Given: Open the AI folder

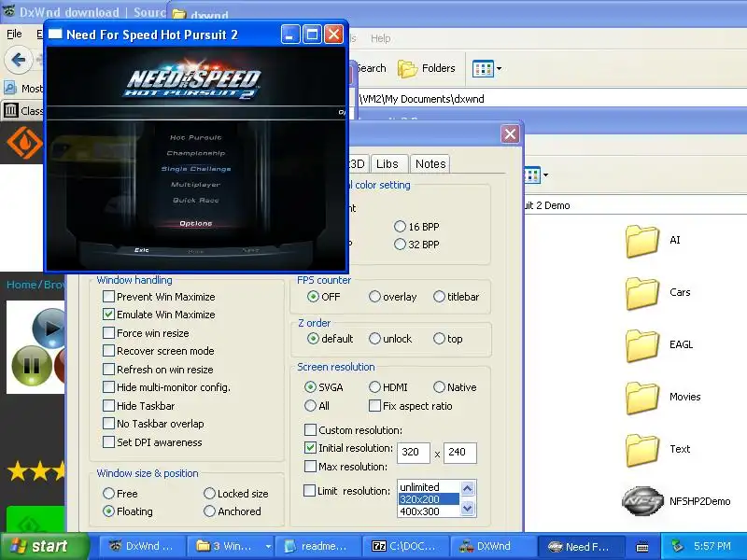Looking at the screenshot, I should point(642,241).
